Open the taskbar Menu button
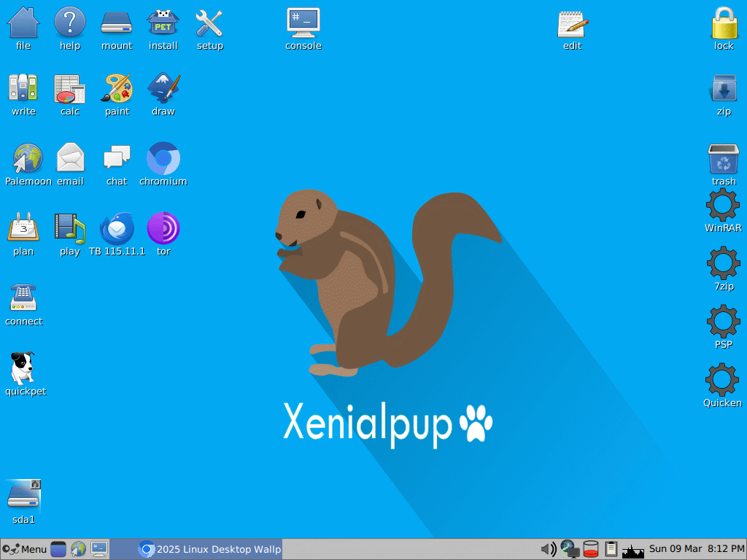 (24, 550)
